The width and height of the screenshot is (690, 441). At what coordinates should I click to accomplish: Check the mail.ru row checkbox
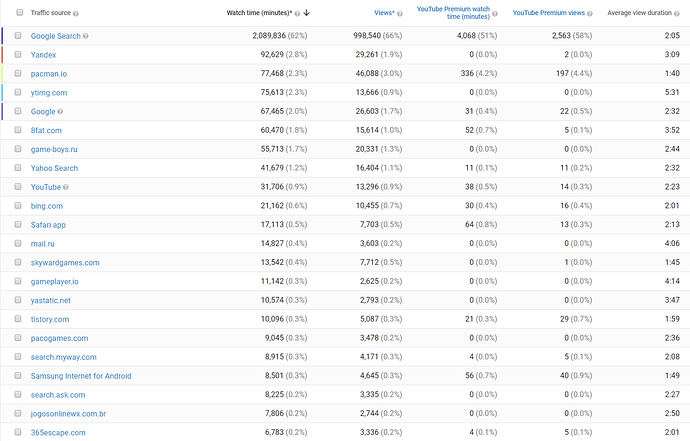pos(18,243)
